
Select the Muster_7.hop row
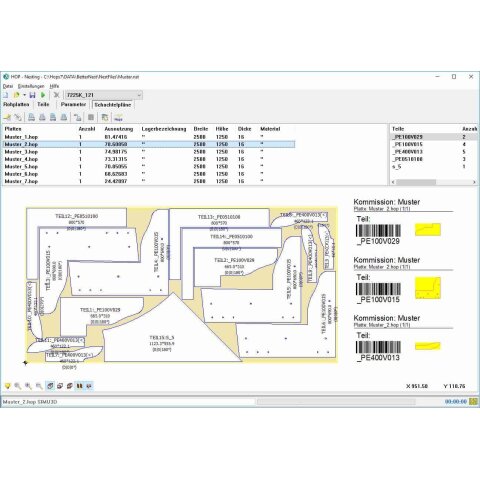[149, 181]
